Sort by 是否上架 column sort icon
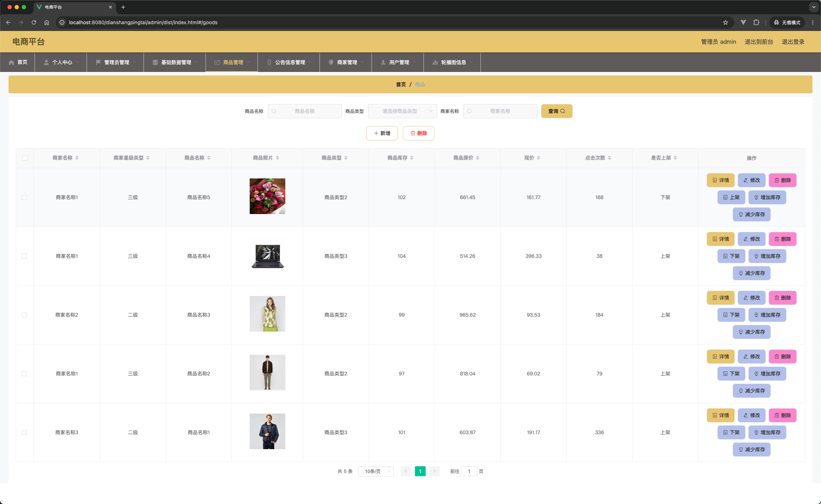Image resolution: width=821 pixels, height=504 pixels. pyautogui.click(x=675, y=158)
